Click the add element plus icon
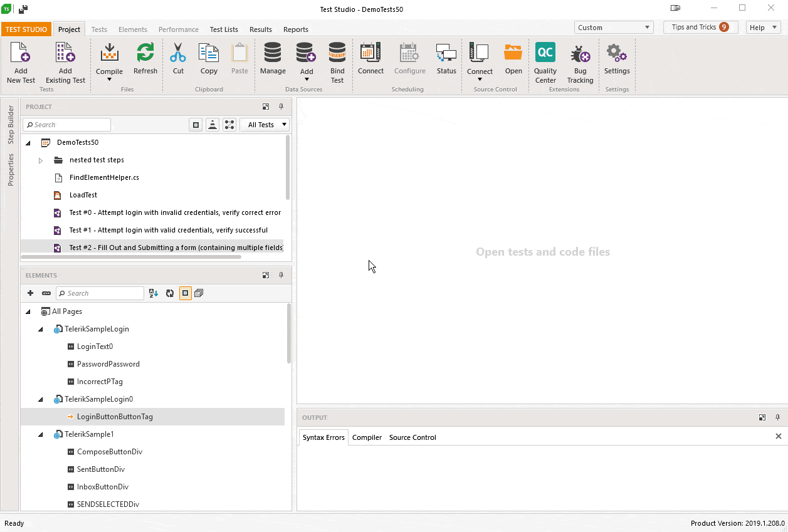788x532 pixels. pyautogui.click(x=30, y=293)
